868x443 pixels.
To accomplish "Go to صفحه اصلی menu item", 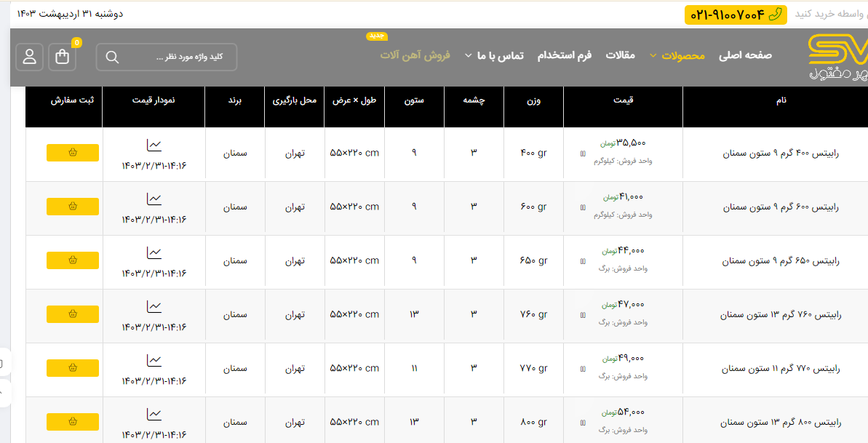I will click(745, 55).
